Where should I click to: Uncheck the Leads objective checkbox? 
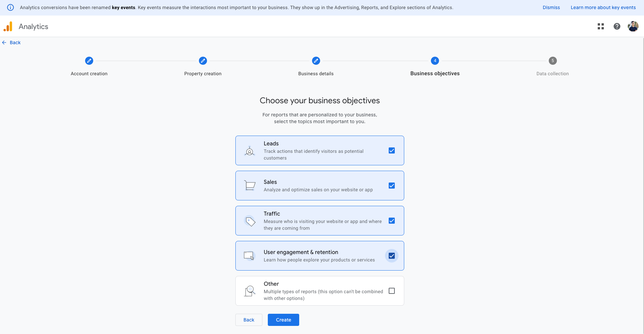(x=392, y=150)
